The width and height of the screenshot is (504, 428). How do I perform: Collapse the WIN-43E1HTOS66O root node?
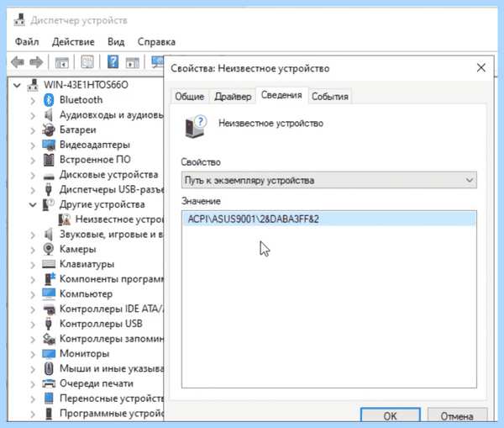click(17, 85)
